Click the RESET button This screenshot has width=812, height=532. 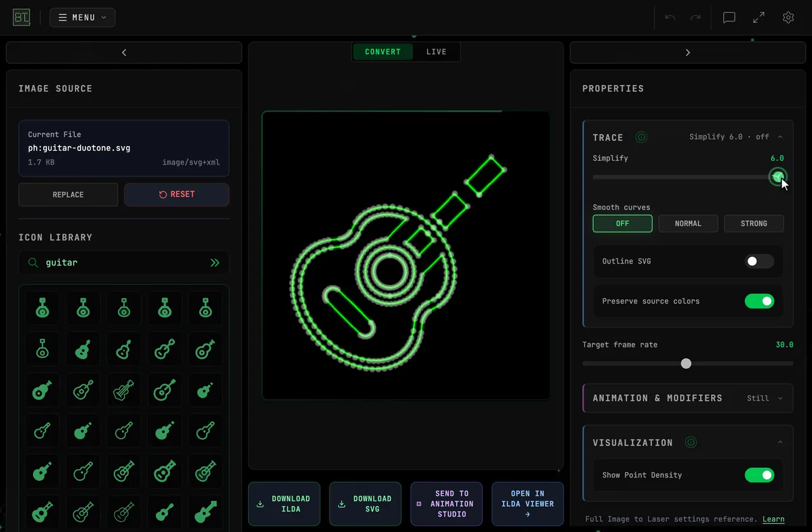[x=177, y=195]
